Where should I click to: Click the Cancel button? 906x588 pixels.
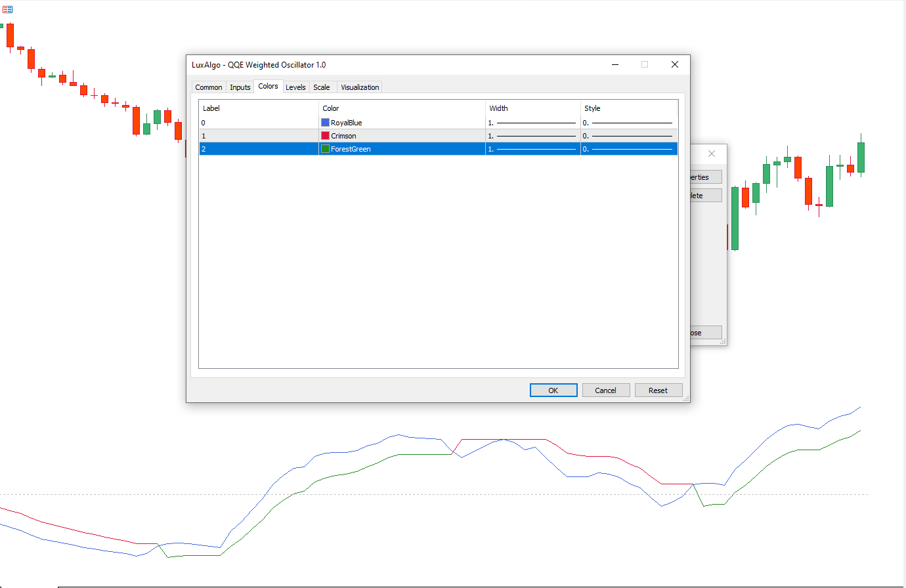pos(605,390)
